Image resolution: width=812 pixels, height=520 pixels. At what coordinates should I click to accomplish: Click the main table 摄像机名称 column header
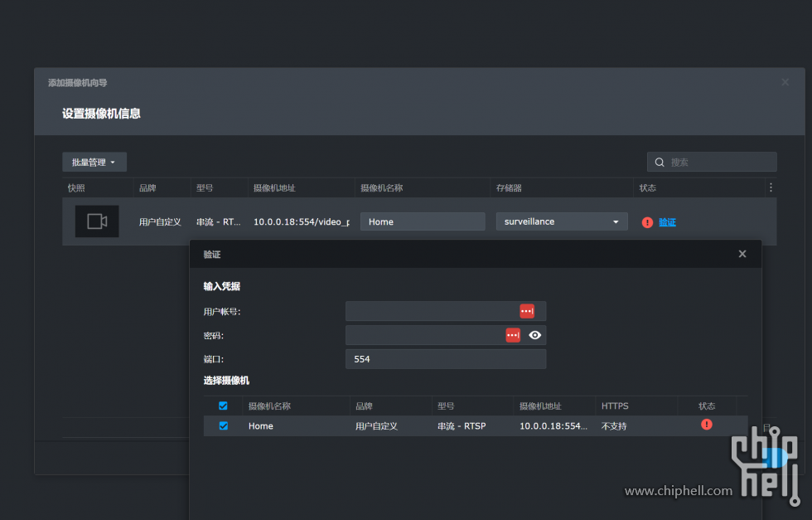[381, 187]
